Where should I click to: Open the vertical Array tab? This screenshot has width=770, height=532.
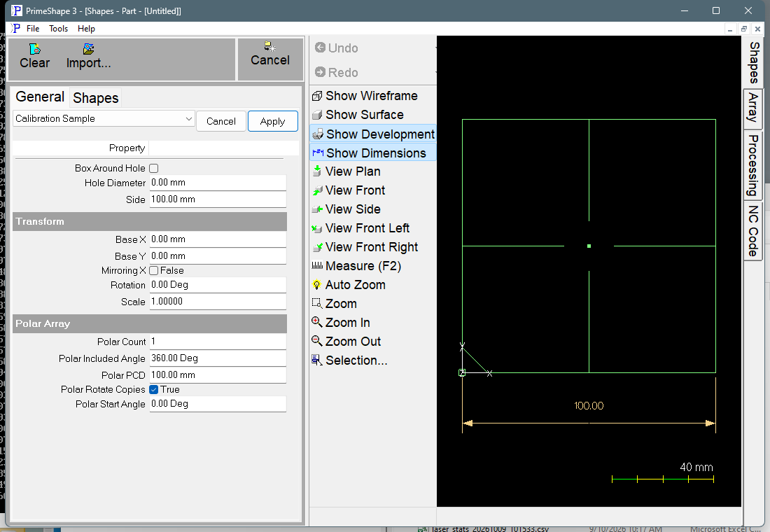click(x=752, y=108)
